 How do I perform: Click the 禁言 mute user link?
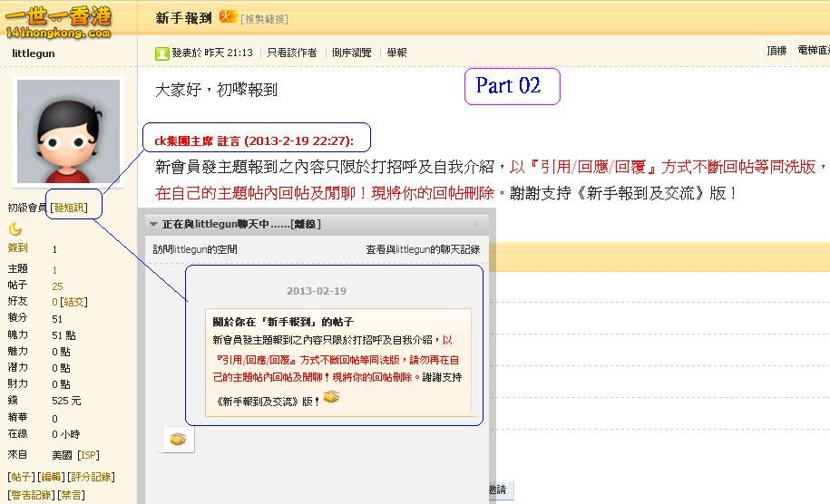(x=71, y=495)
